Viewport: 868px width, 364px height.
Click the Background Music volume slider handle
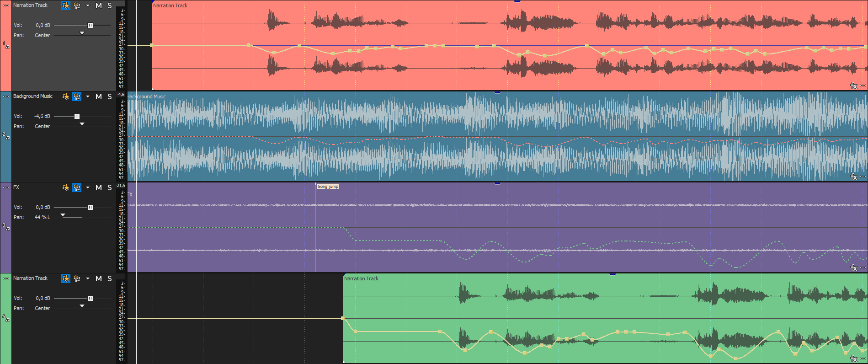click(x=77, y=116)
